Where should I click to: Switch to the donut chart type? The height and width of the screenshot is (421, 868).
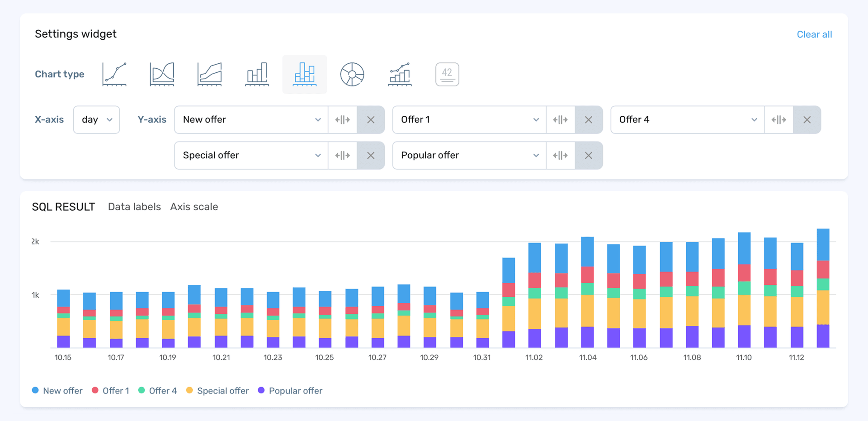pyautogui.click(x=352, y=74)
